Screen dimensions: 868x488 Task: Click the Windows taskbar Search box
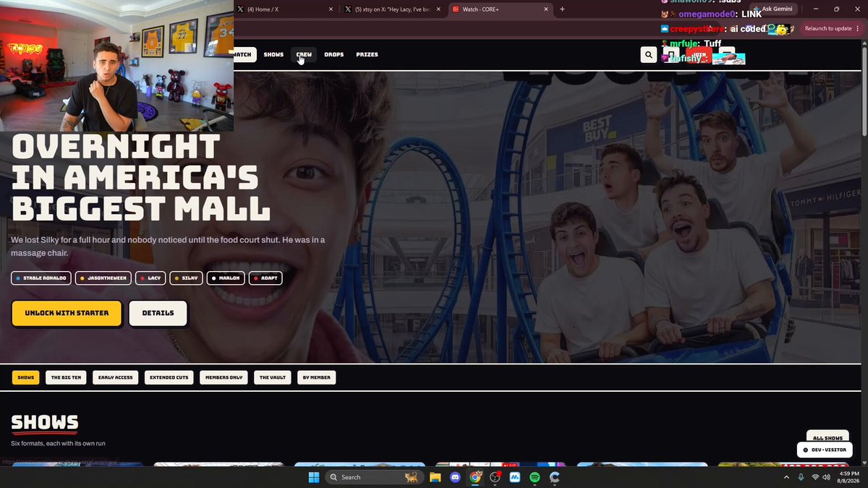coord(373,477)
